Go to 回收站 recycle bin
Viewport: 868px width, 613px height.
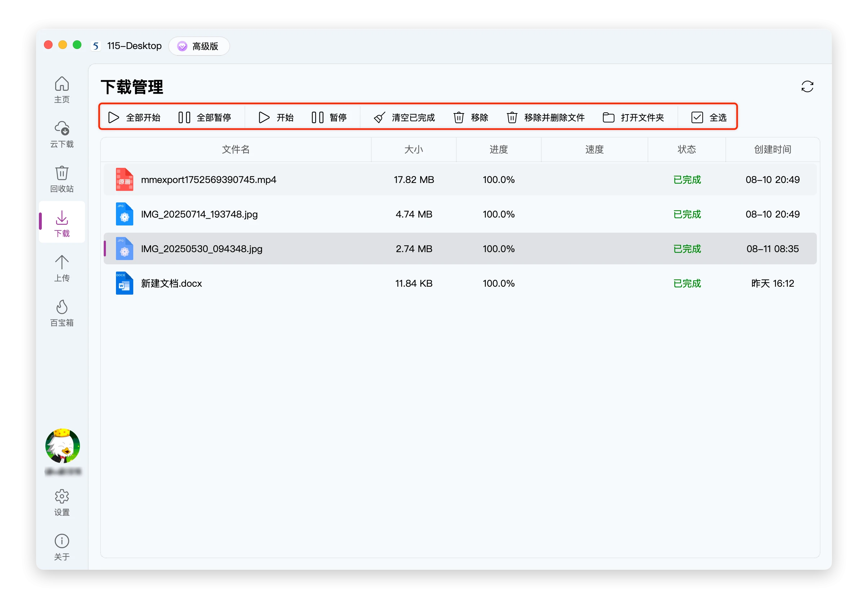[x=62, y=179]
